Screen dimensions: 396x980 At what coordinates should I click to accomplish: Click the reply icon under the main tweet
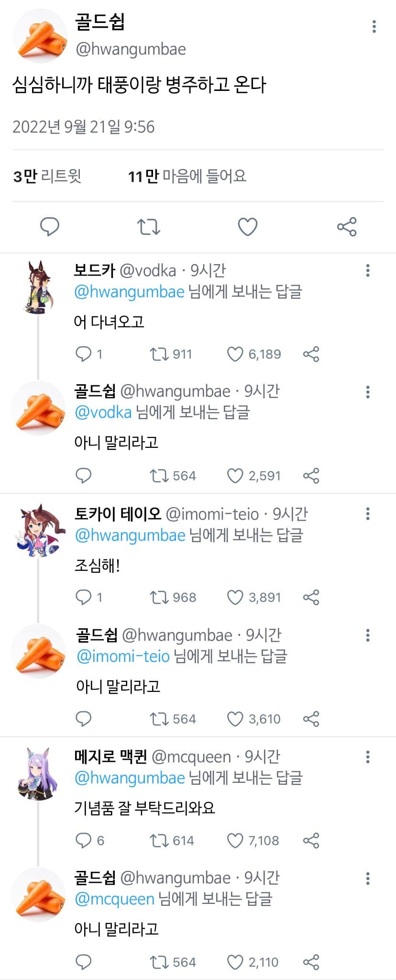click(49, 226)
